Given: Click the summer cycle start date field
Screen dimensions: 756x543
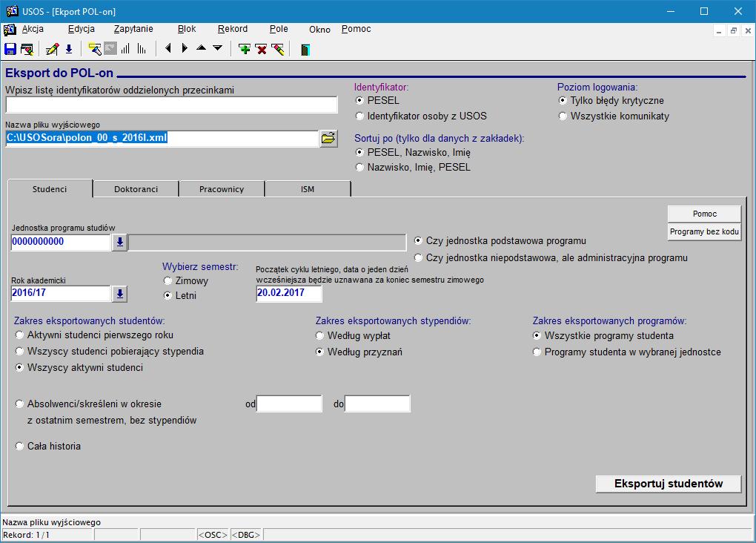Looking at the screenshot, I should click(289, 293).
